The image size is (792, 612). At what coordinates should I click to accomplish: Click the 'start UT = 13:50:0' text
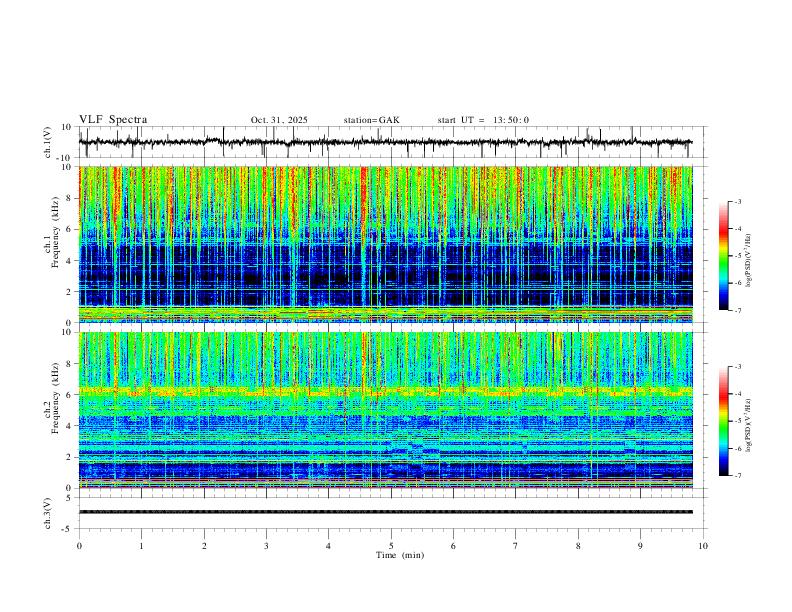point(483,120)
